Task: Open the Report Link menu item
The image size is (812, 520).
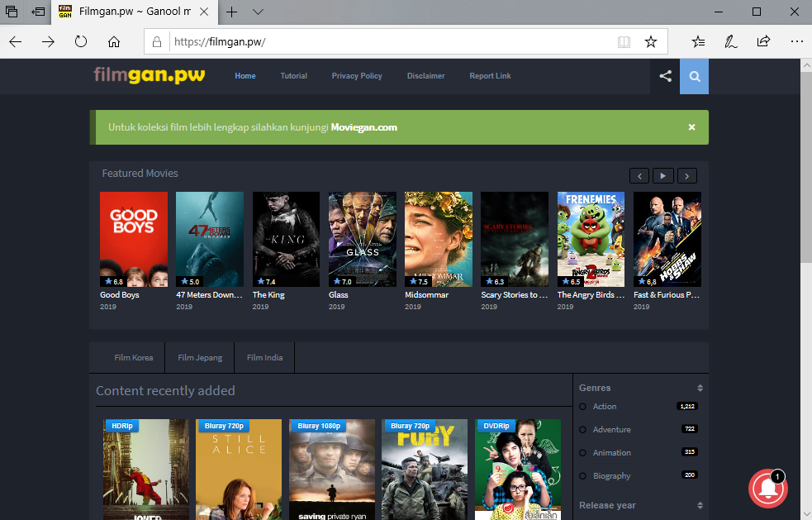Action: click(490, 76)
